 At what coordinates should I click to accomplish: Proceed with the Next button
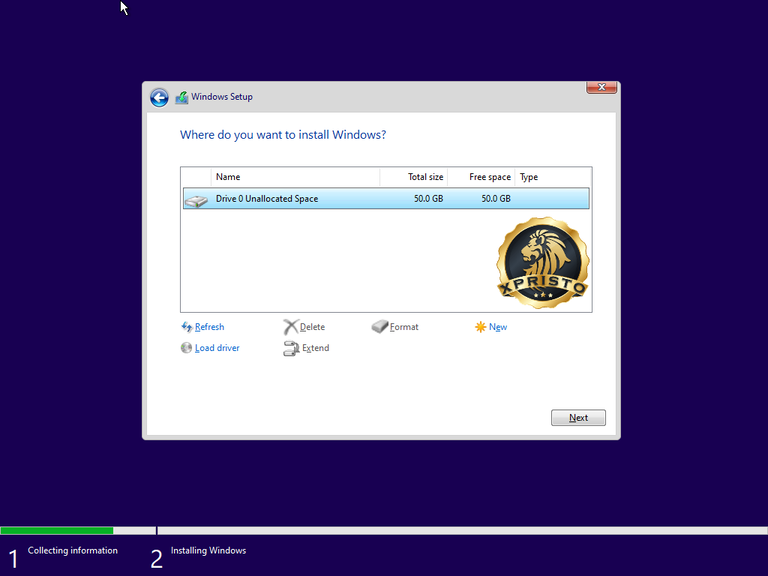coord(578,418)
